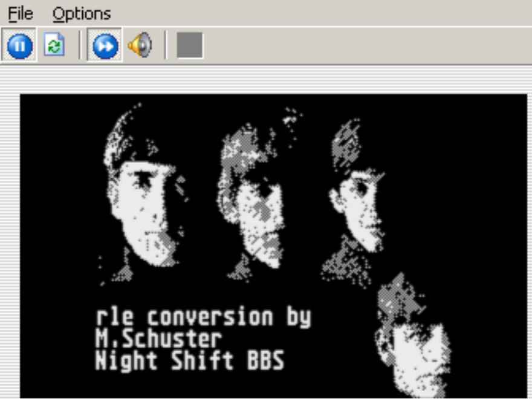This screenshot has width=532, height=399.
Task: Toggle the blue fast-forward button
Action: 105,46
